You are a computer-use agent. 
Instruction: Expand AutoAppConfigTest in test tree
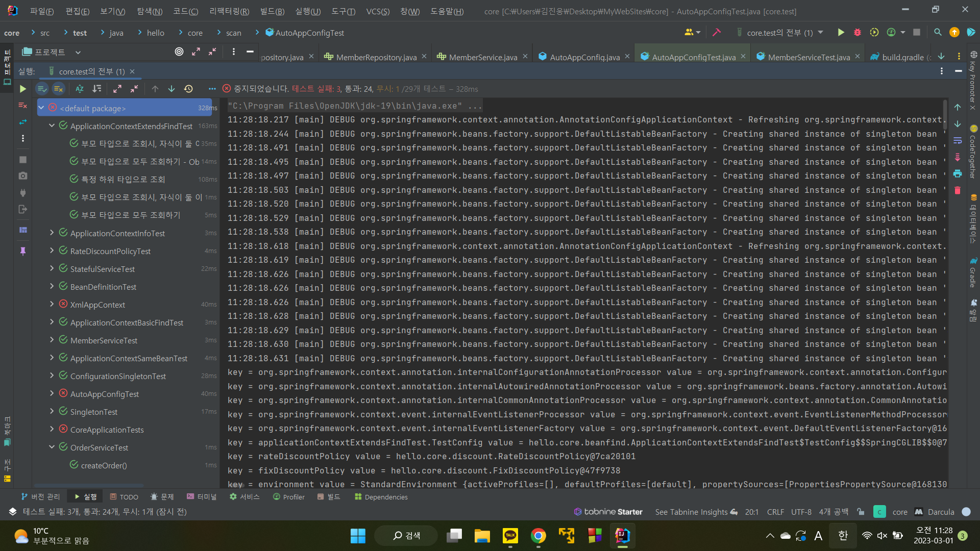coord(52,393)
